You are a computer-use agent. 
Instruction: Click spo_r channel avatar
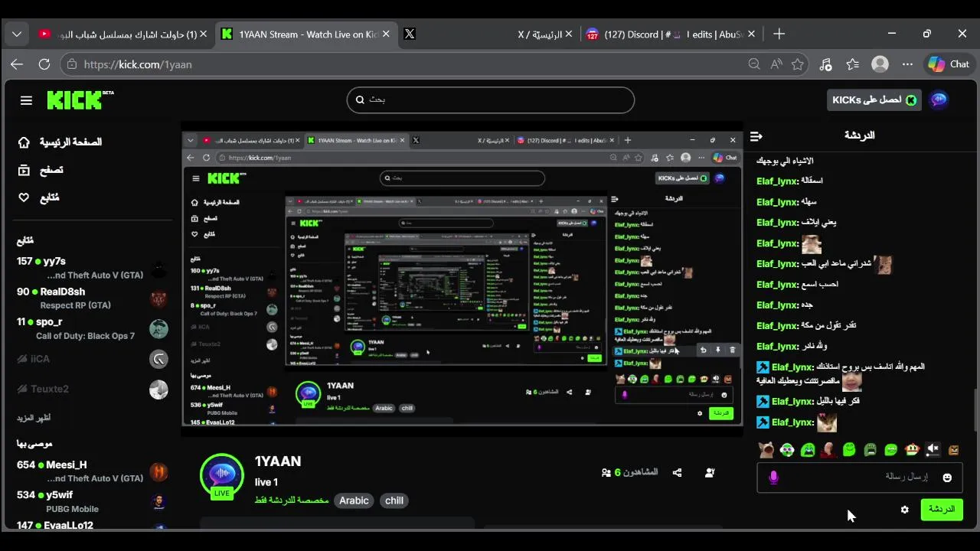point(158,329)
